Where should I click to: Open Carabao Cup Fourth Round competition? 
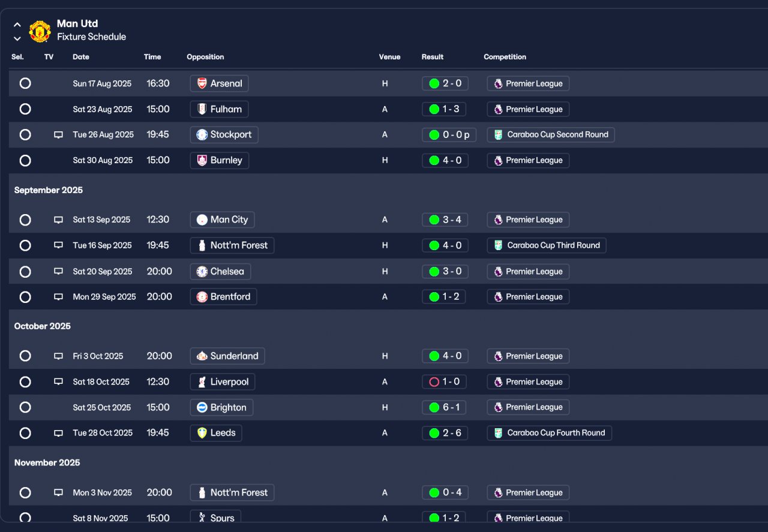click(550, 433)
